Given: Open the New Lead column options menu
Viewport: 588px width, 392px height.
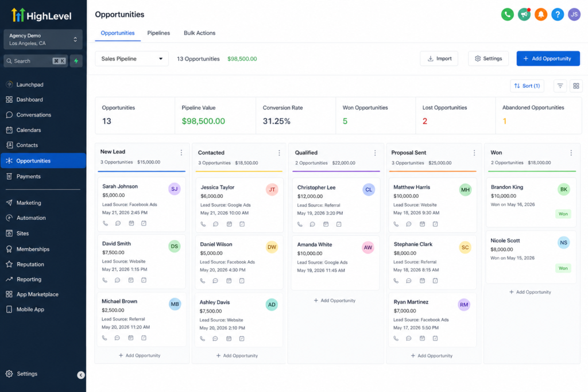Looking at the screenshot, I should point(181,153).
